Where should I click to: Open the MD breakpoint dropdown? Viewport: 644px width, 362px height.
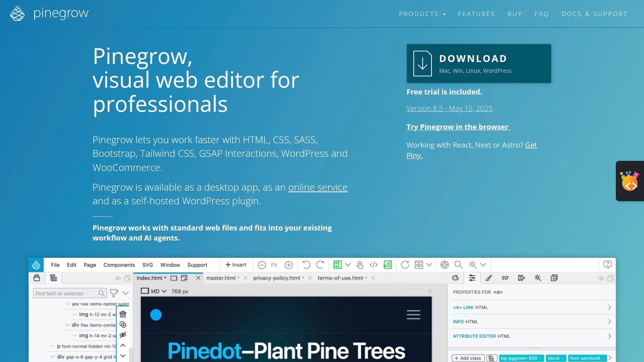tap(153, 291)
